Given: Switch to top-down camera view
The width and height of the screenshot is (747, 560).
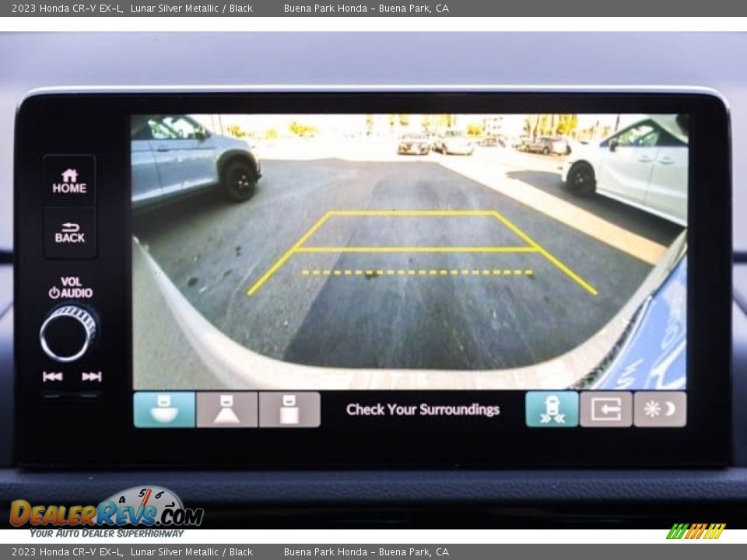Looking at the screenshot, I should (289, 409).
